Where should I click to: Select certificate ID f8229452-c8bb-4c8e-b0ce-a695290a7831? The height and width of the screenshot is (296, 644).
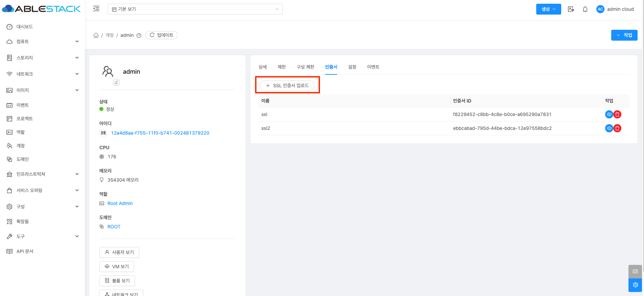502,114
